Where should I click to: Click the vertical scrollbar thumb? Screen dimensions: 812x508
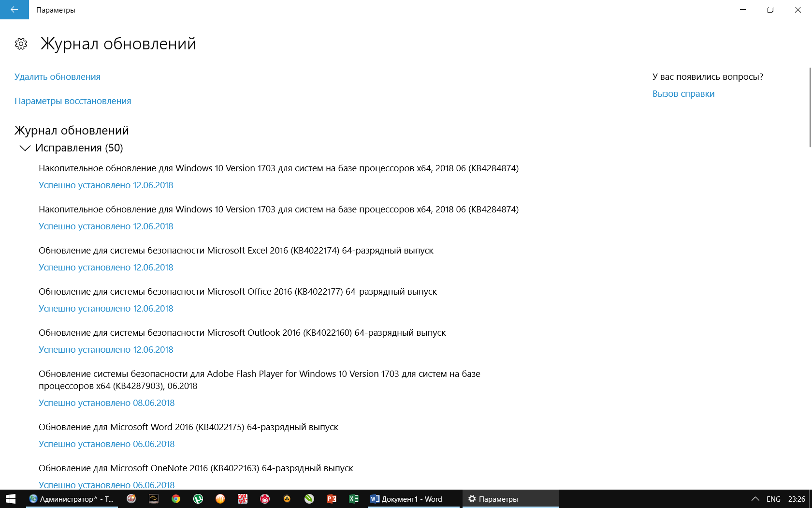pyautogui.click(x=810, y=107)
